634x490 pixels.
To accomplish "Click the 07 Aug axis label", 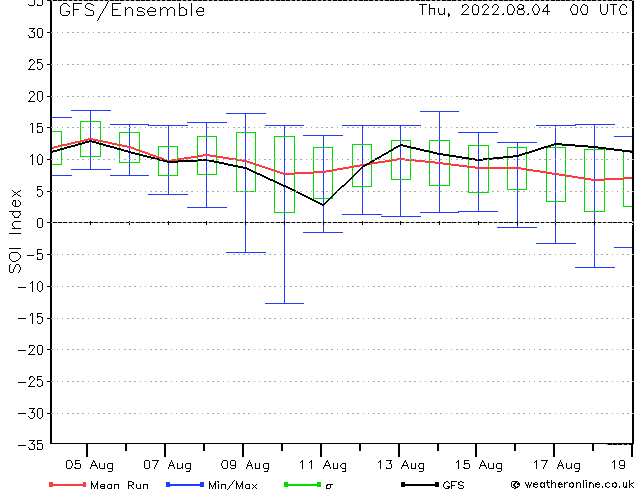I will click(x=167, y=465).
